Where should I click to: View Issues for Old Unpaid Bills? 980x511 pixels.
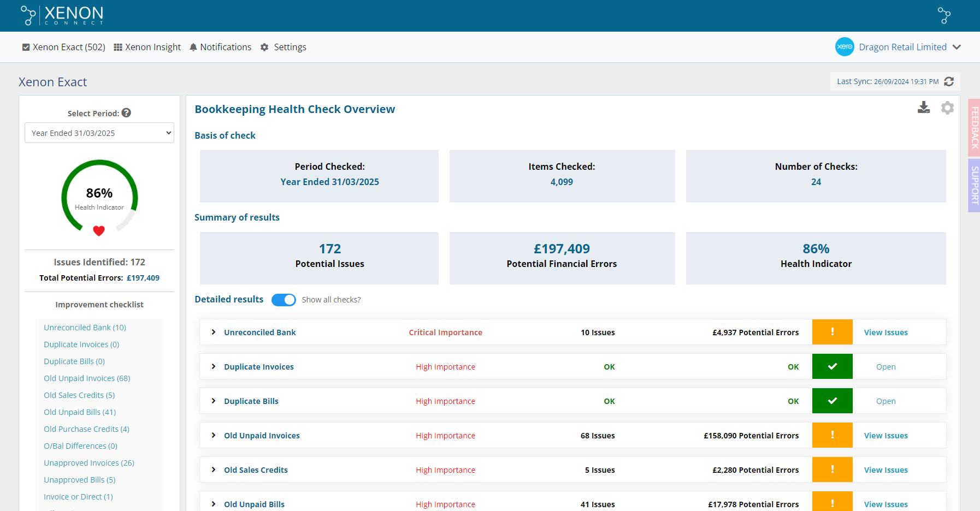(x=885, y=504)
